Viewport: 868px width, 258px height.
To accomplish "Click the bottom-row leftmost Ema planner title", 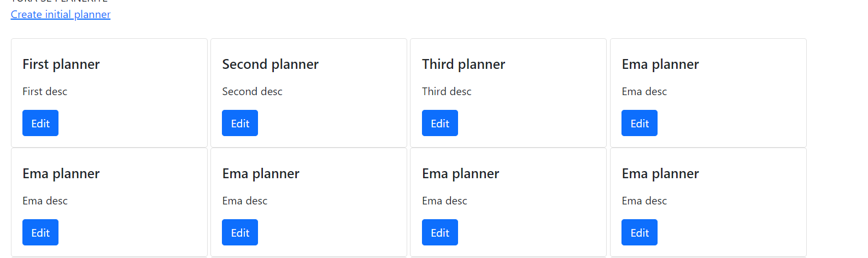I will click(61, 174).
